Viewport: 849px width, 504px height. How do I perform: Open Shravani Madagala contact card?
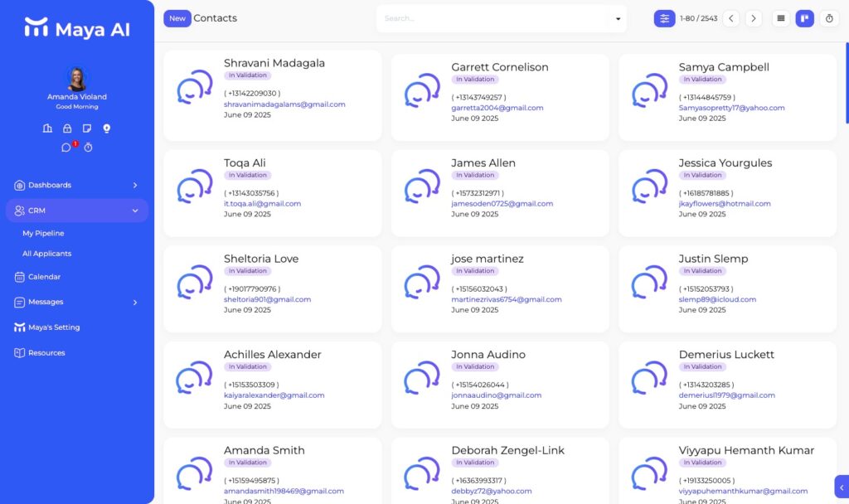[272, 95]
